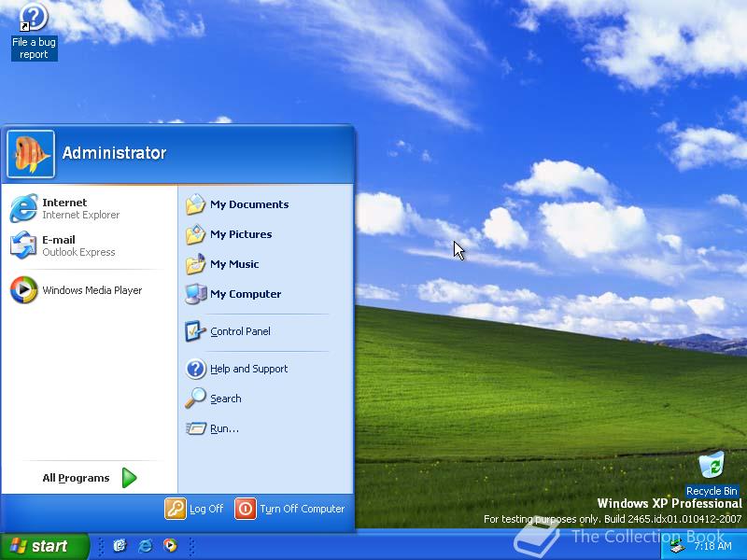Choose the Search text label

click(226, 399)
